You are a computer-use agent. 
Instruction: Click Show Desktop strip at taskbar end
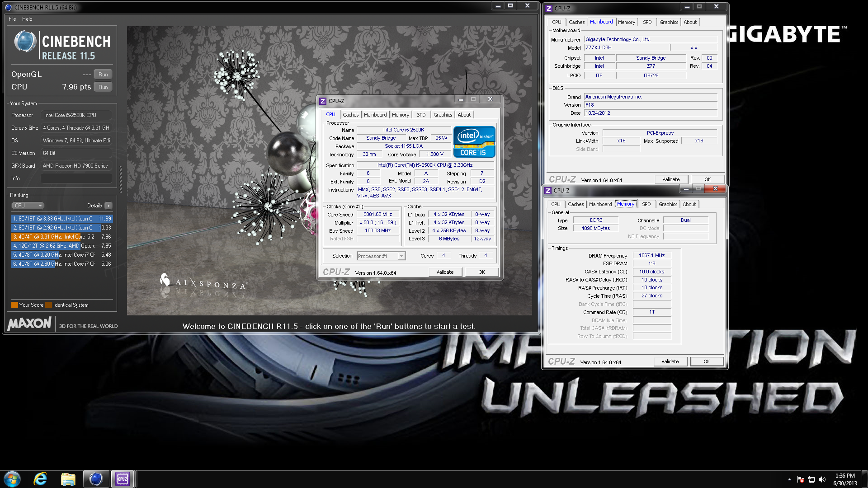tap(864, 479)
